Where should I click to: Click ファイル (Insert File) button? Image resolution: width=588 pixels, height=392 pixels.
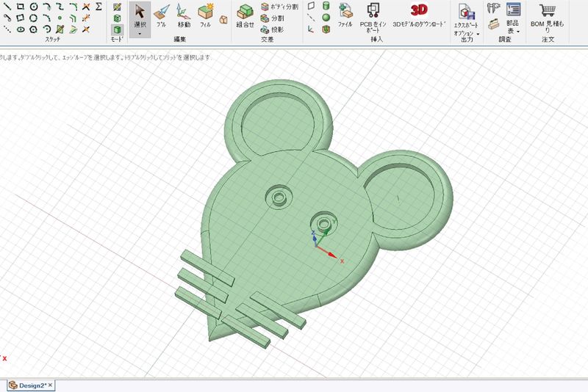coord(345,15)
